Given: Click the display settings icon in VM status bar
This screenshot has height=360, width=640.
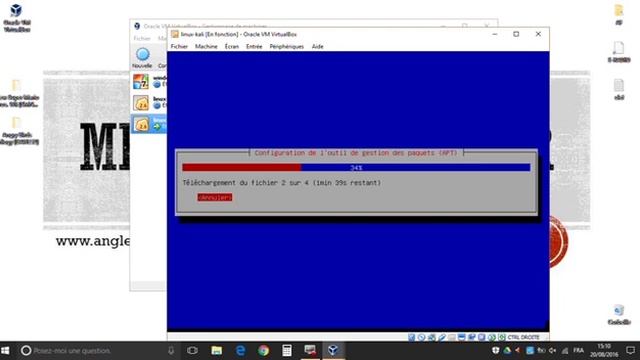Looking at the screenshot, I should [x=462, y=337].
